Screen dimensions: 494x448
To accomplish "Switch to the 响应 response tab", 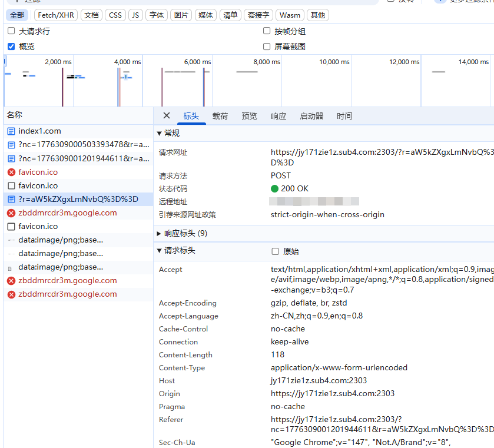I will click(279, 116).
